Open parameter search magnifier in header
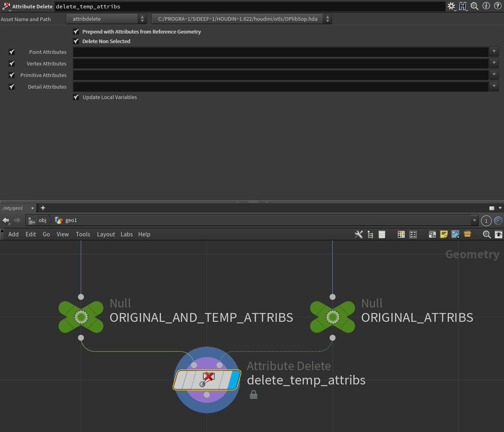The image size is (504, 432). click(x=475, y=6)
